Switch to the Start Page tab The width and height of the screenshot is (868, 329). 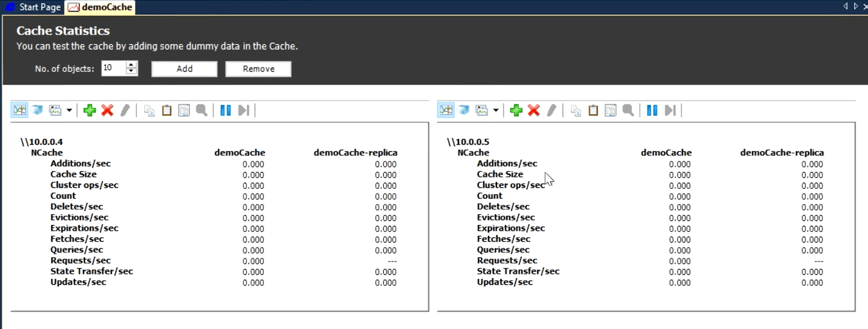coord(34,7)
